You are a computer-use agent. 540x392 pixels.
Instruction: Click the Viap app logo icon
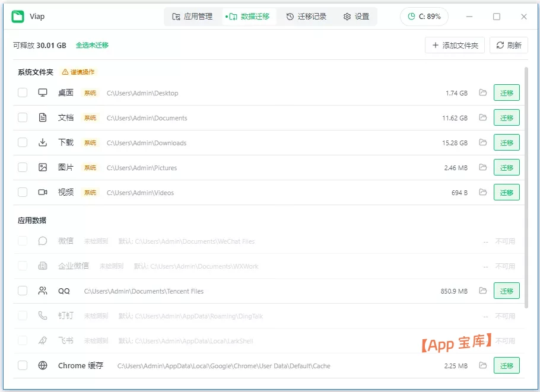(18, 17)
